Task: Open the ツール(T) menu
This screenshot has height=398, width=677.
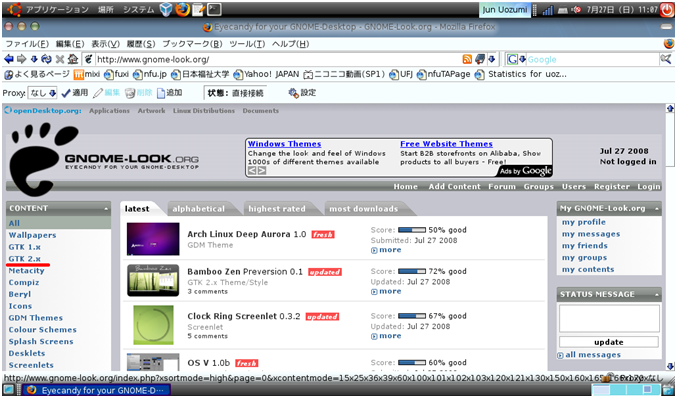Action: (247, 44)
